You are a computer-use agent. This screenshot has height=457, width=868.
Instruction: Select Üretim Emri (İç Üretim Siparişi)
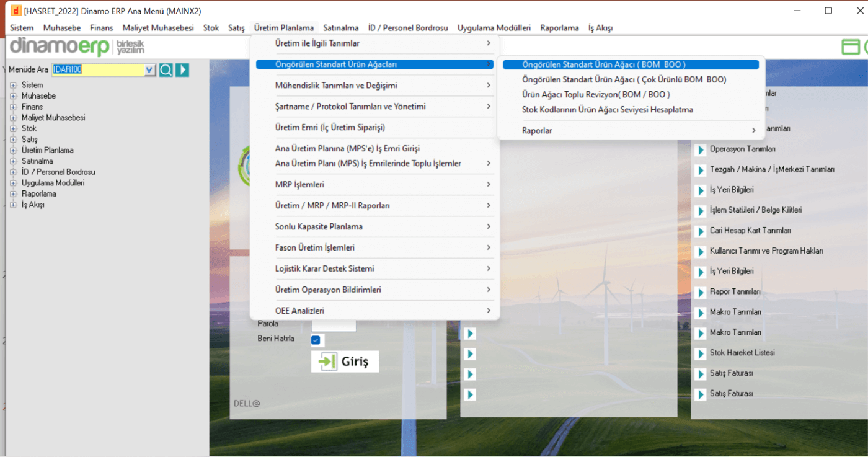click(x=375, y=128)
